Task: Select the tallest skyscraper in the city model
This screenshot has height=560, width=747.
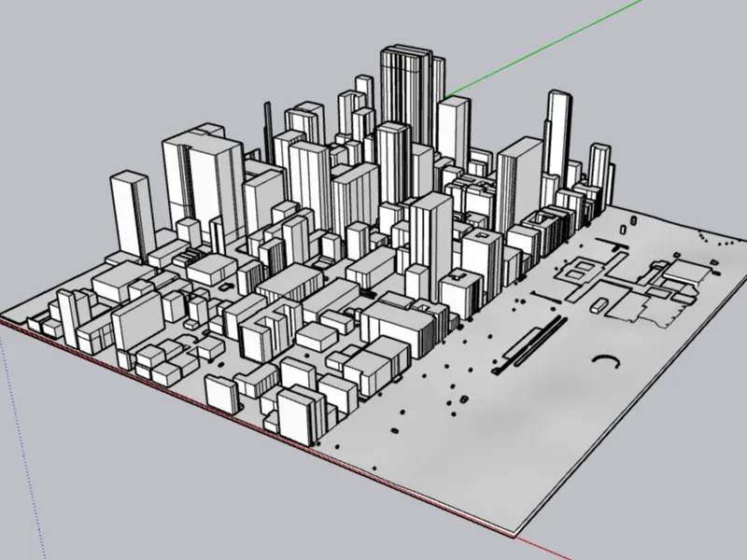Action: 407,95
